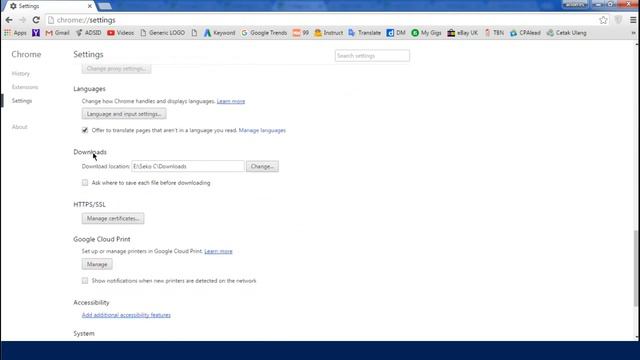This screenshot has height=360, width=640.
Task: Open History in the Chrome sidebar
Action: coord(21,74)
